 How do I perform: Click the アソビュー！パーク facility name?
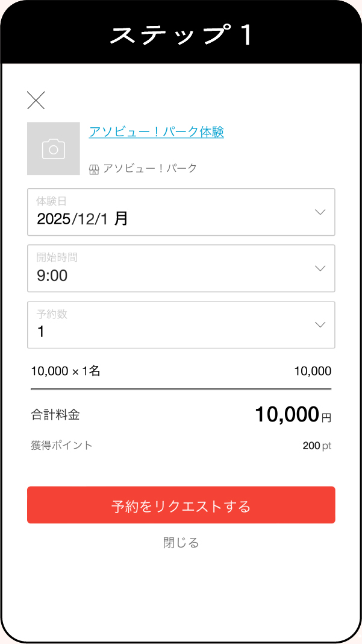(x=149, y=168)
